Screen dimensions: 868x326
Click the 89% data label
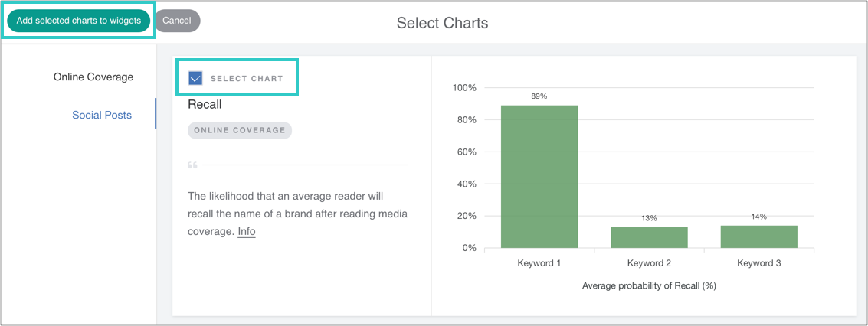[539, 96]
